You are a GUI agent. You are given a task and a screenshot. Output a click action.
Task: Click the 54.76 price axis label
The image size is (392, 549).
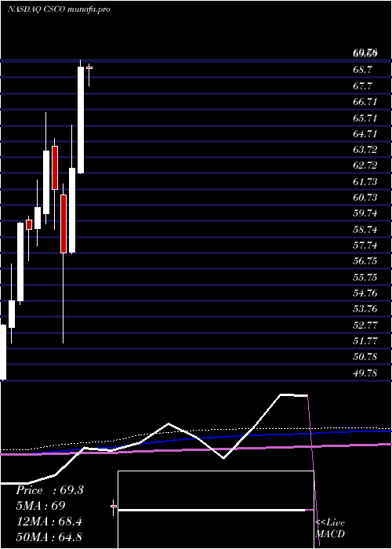point(365,293)
